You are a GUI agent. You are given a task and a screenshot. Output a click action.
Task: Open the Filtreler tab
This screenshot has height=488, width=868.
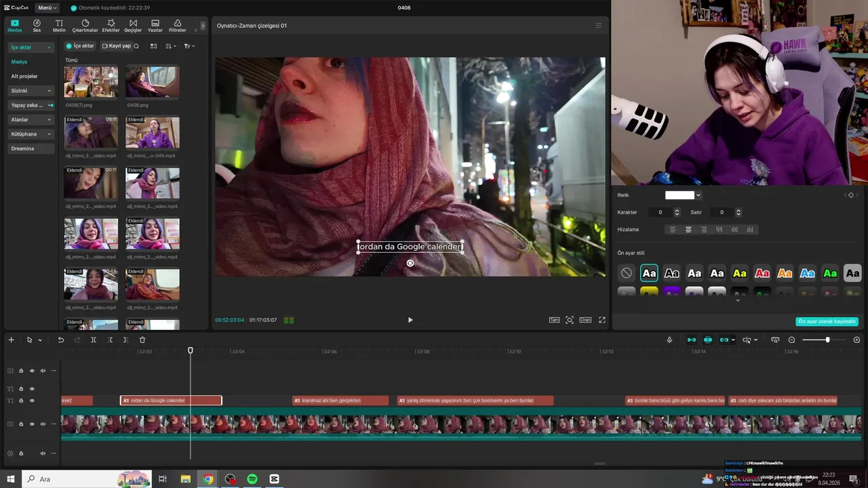point(177,26)
